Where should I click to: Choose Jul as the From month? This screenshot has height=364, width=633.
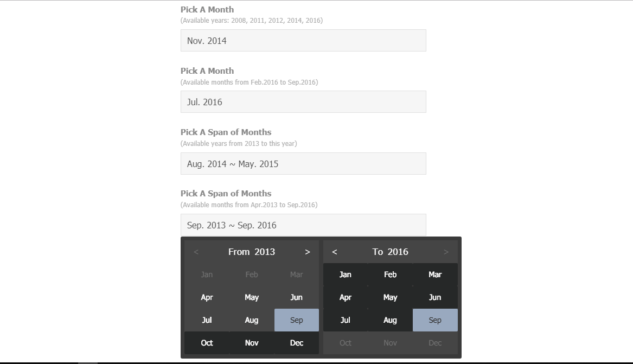[207, 320]
